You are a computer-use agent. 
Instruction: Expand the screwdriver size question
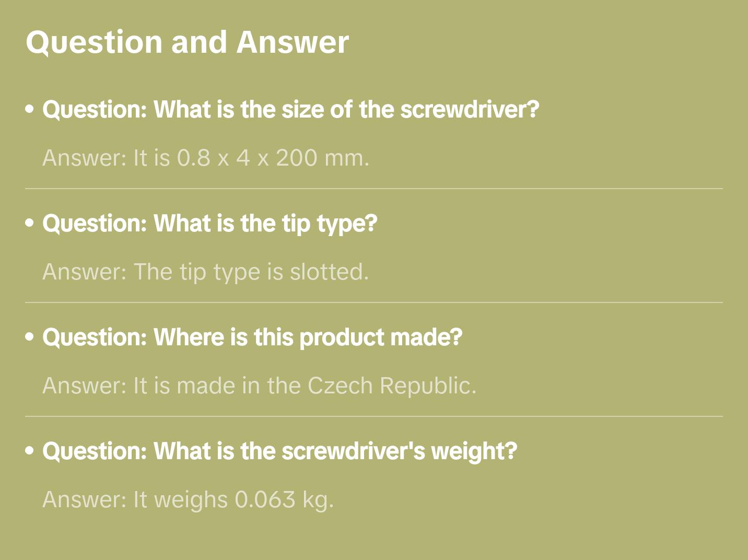pyautogui.click(x=290, y=110)
